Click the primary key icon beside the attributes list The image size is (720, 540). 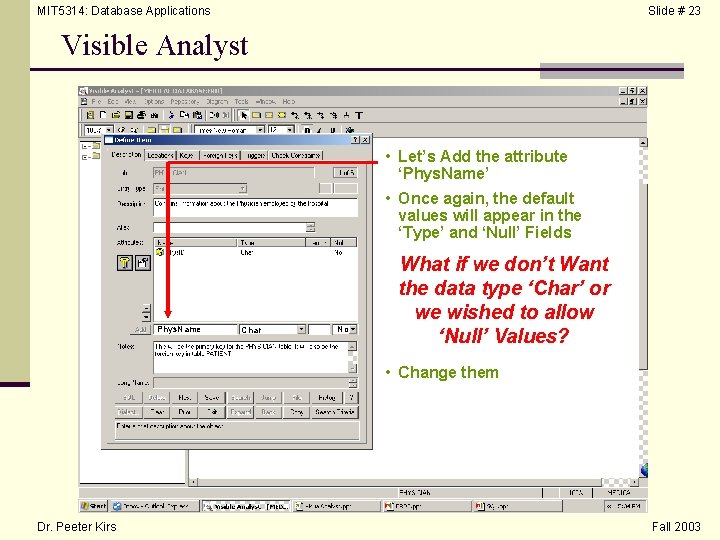coord(124,263)
